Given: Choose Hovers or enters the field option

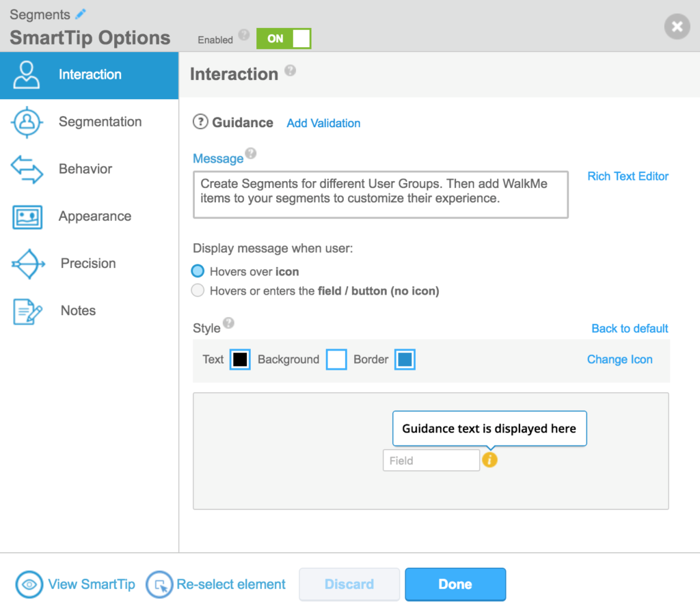Looking at the screenshot, I should pos(198,290).
